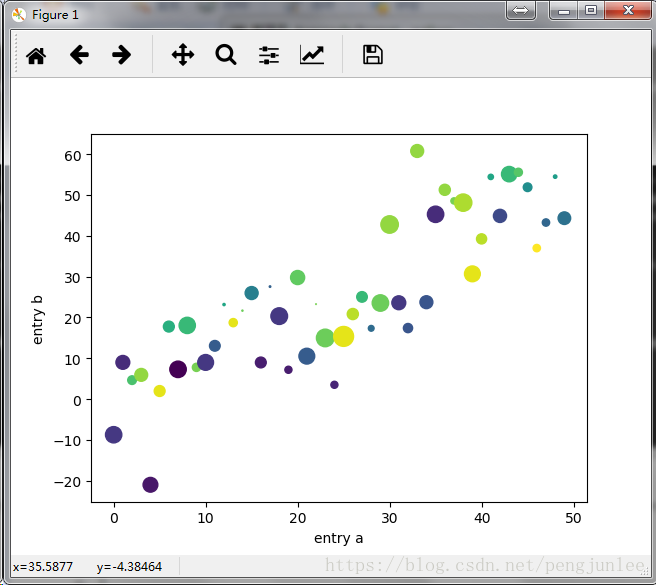
Task: Click the Figure 1 window title
Action: (55, 15)
